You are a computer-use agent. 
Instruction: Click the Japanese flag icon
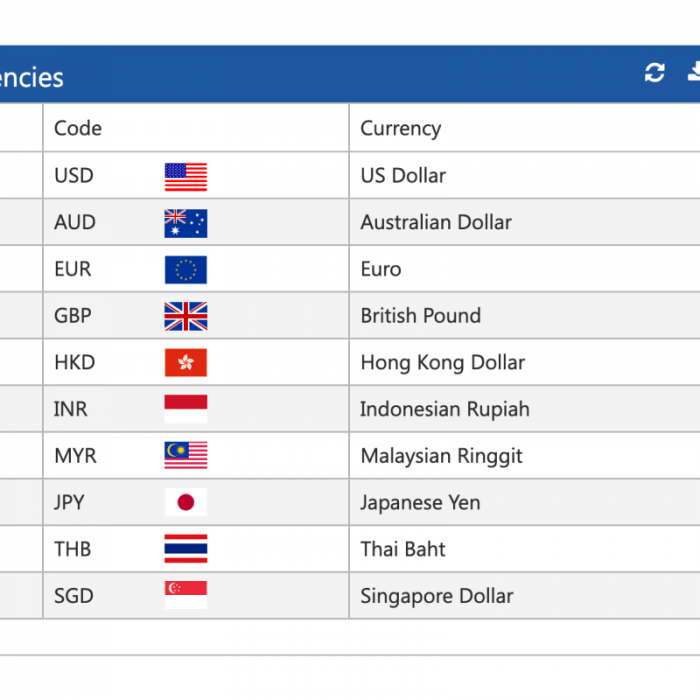tap(186, 502)
